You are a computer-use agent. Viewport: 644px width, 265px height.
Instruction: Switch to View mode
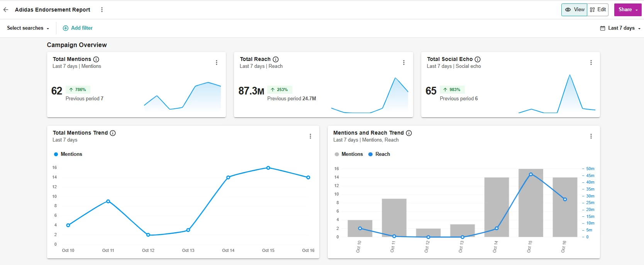[x=575, y=10]
